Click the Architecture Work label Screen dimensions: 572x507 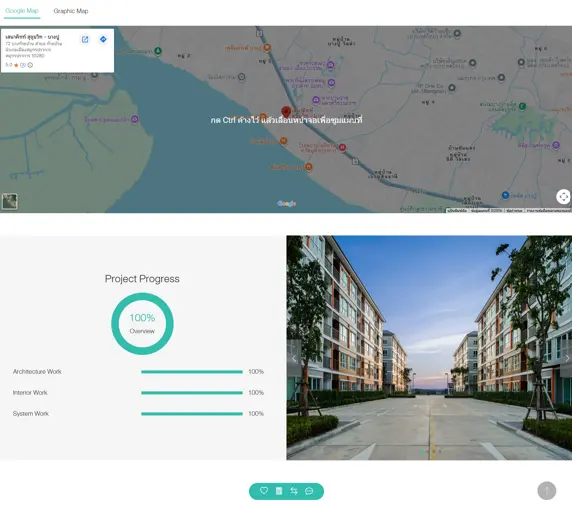click(37, 372)
